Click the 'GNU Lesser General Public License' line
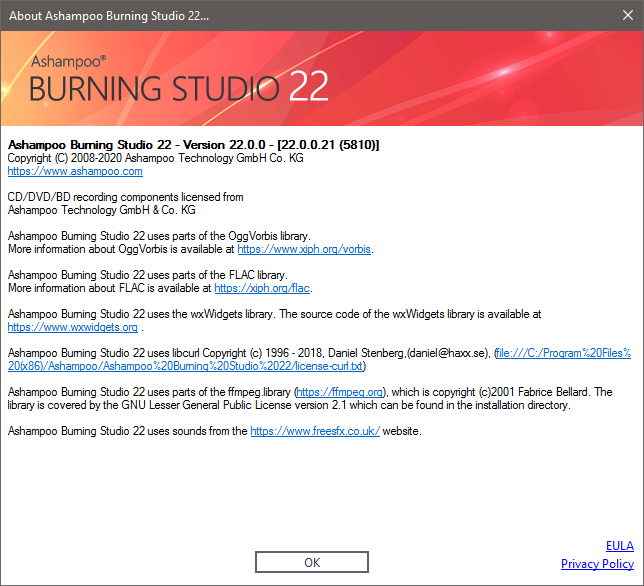 (289, 405)
